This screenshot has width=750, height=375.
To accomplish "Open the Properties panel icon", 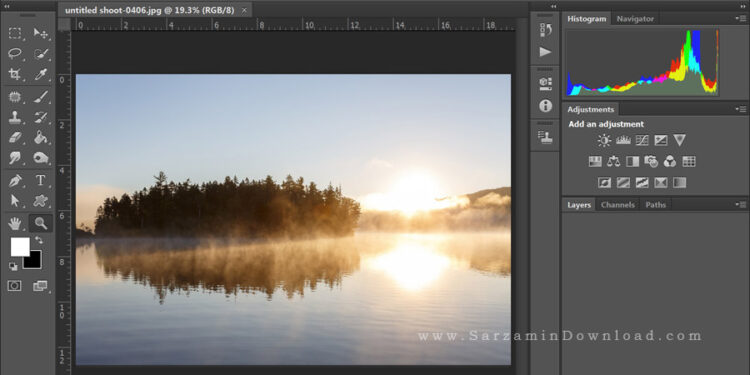I will pos(545,84).
